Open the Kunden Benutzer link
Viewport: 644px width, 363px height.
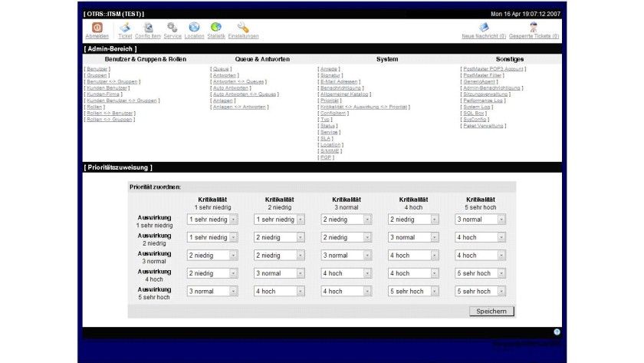point(107,88)
